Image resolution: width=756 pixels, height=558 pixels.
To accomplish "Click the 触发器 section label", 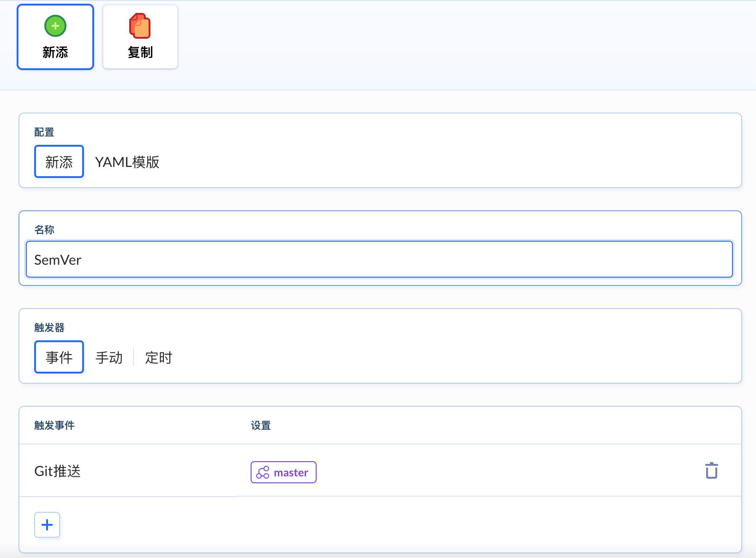I will (49, 327).
